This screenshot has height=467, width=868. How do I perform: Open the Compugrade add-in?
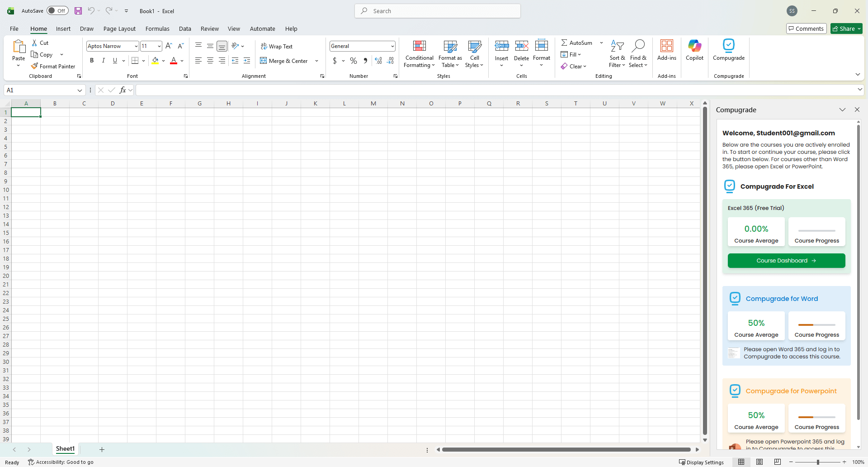click(x=728, y=50)
